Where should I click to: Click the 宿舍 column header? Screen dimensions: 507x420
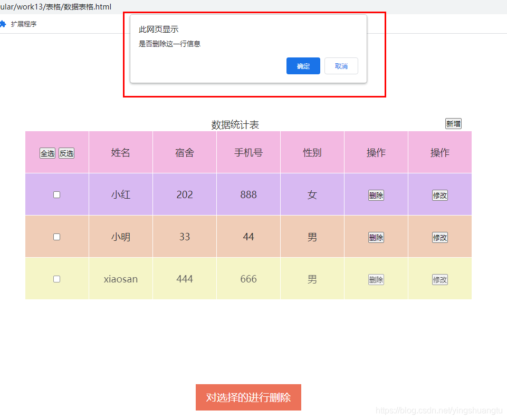185,152
